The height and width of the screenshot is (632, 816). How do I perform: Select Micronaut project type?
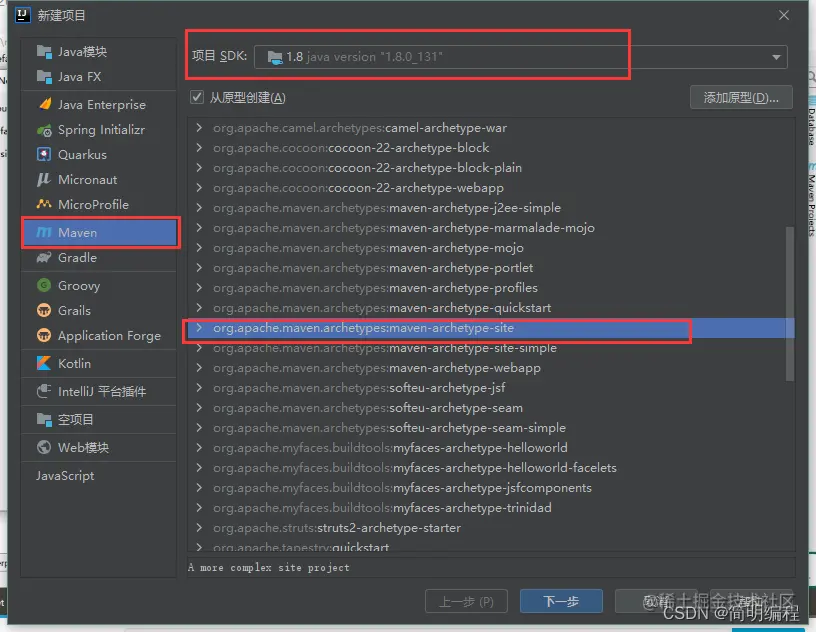tap(99, 180)
